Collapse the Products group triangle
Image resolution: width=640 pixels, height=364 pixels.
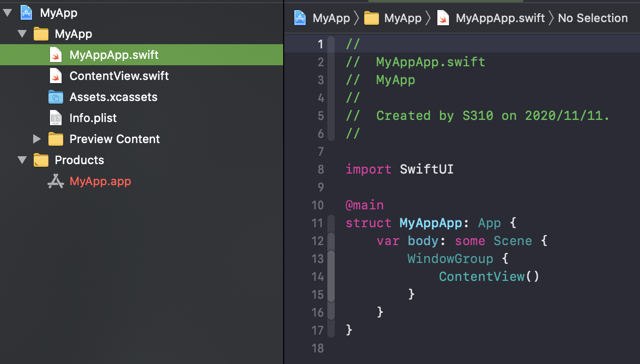pyautogui.click(x=22, y=160)
